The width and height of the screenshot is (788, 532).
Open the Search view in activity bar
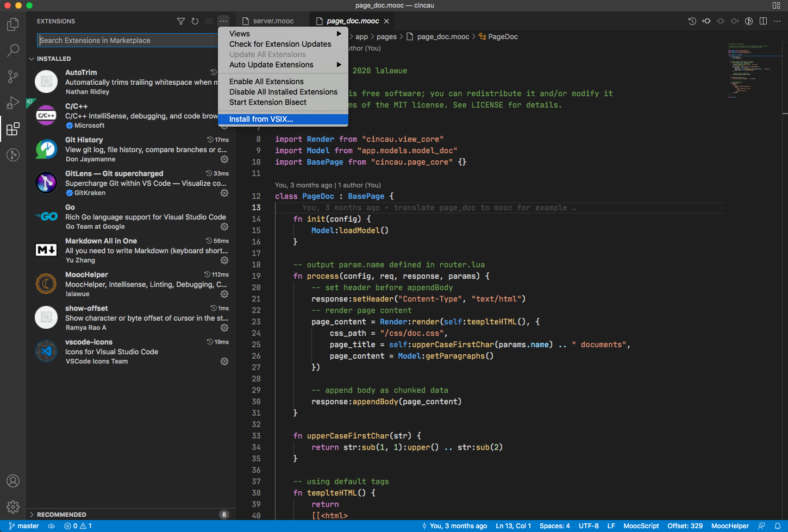13,51
